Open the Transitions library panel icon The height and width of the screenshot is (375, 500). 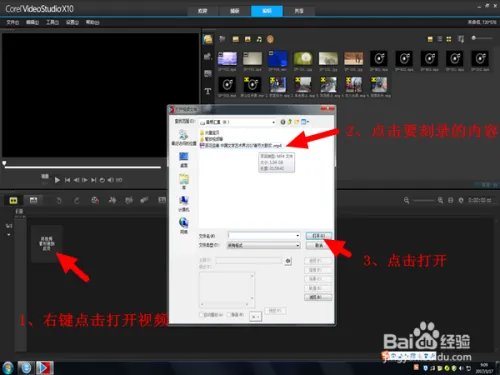point(208,73)
